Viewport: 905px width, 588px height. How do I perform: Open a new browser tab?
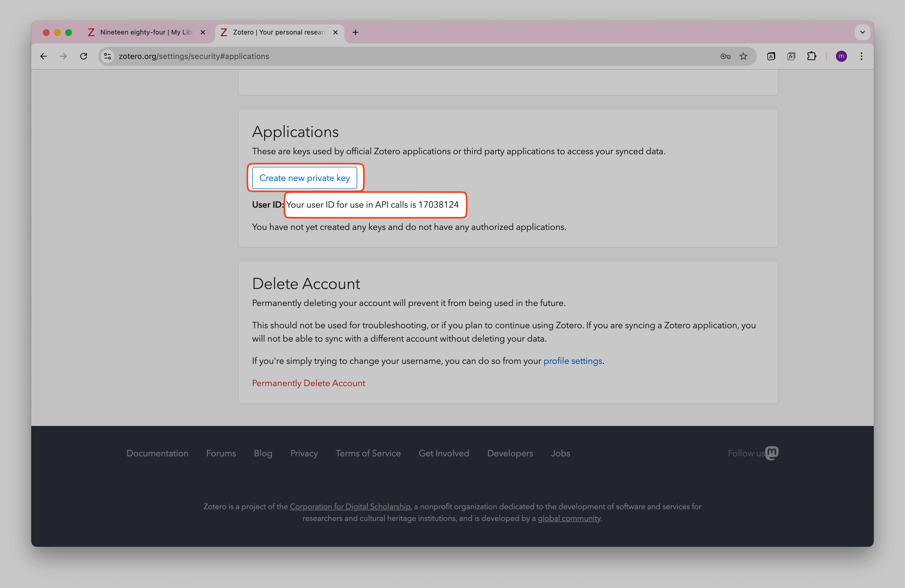[356, 32]
